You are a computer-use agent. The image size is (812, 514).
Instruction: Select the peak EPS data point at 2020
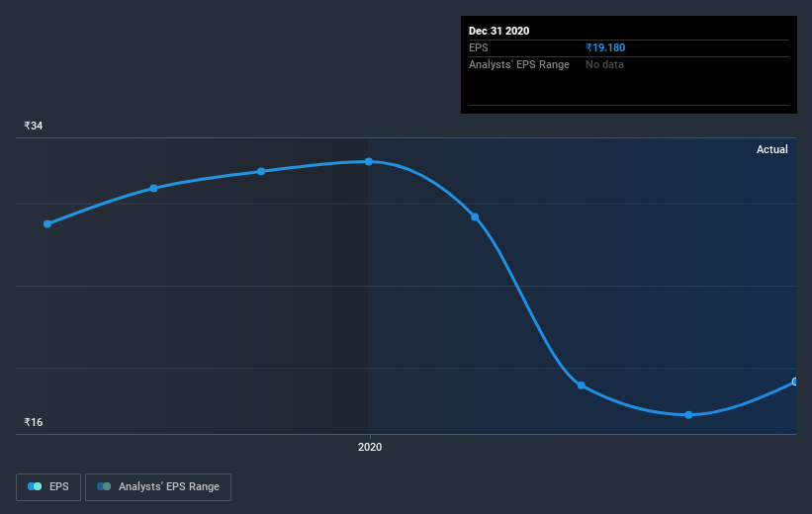click(x=369, y=161)
